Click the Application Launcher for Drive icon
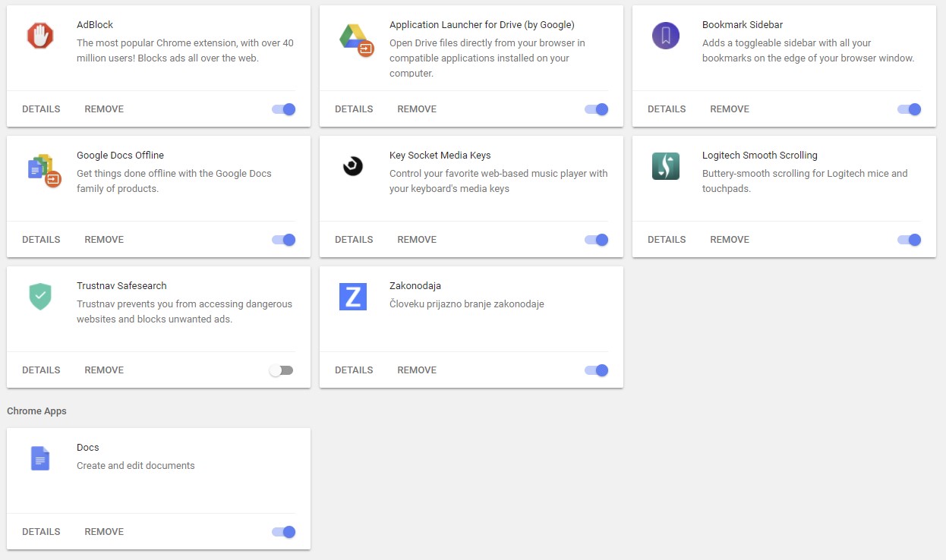The width and height of the screenshot is (946, 560). click(355, 39)
